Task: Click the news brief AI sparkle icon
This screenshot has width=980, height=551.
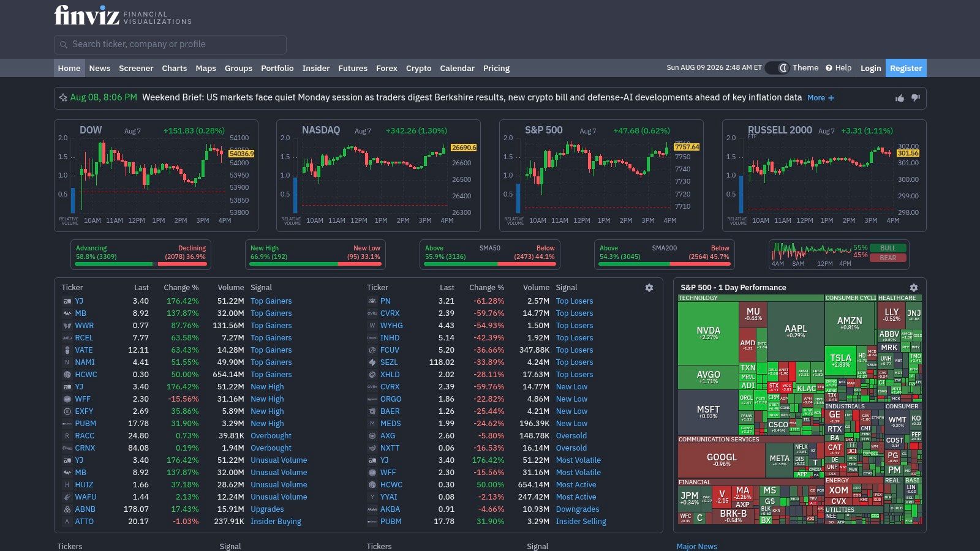Action: click(62, 98)
